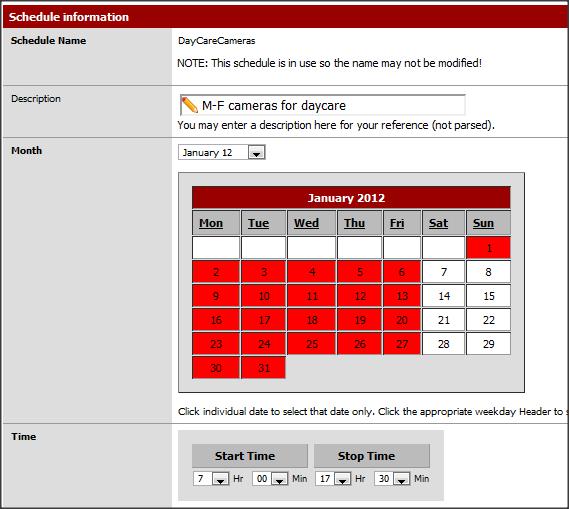Image resolution: width=569 pixels, height=509 pixels.
Task: Click the Wed weekday header
Action: [x=306, y=223]
